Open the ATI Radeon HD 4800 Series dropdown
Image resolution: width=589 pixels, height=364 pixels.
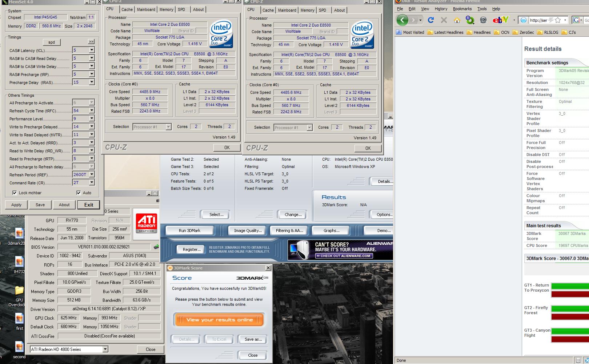(105, 349)
